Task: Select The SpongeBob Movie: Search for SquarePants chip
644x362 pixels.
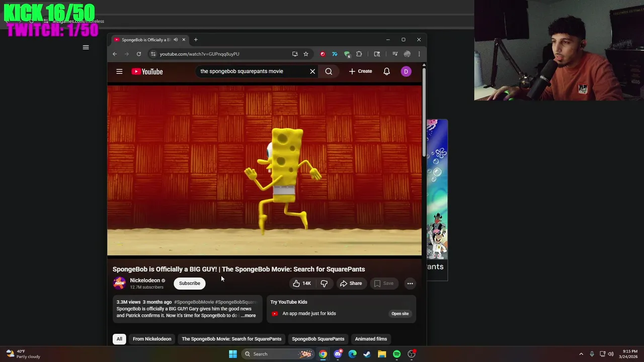Action: coord(231,339)
